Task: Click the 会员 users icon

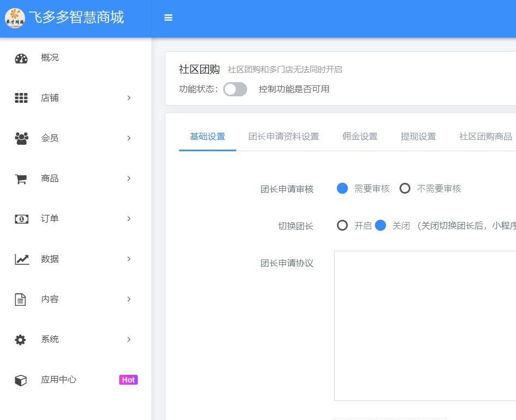Action: (21, 139)
